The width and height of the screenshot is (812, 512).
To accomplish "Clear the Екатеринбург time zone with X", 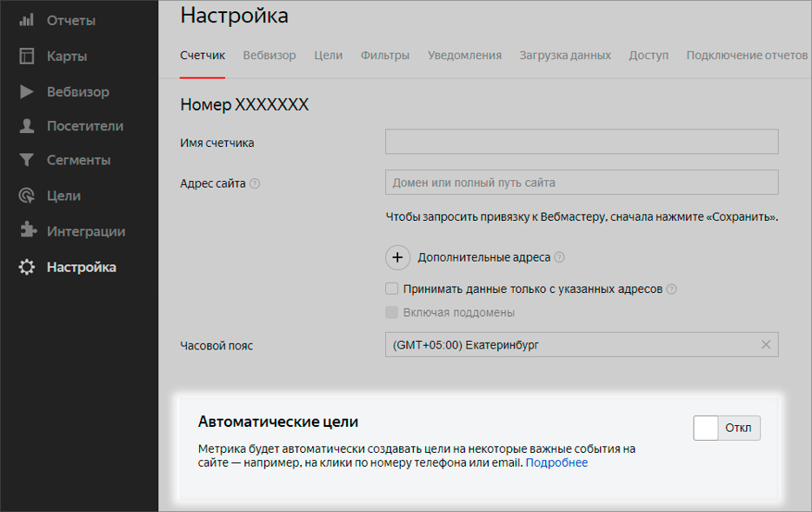I will click(x=766, y=345).
